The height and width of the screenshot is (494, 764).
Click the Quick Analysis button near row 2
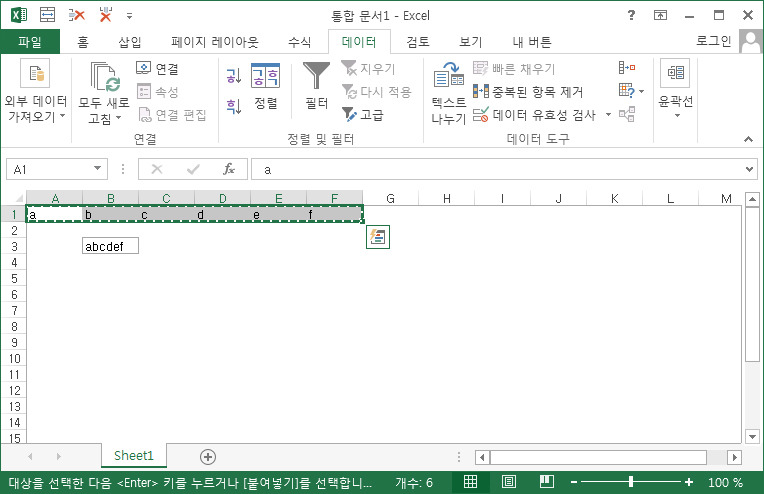tap(378, 237)
